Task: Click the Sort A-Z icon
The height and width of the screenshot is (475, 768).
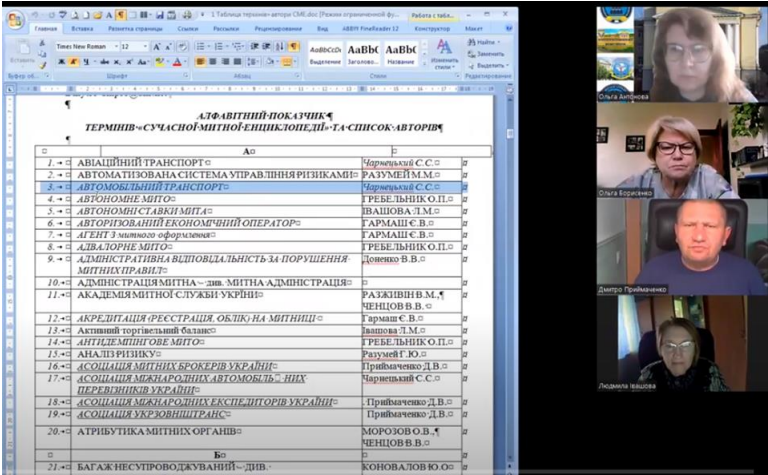Action: click(280, 47)
